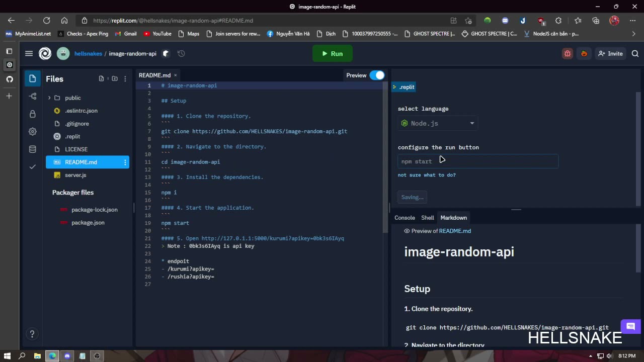
Task: Open the hamburger menu next to the logo
Action: coord(29,53)
